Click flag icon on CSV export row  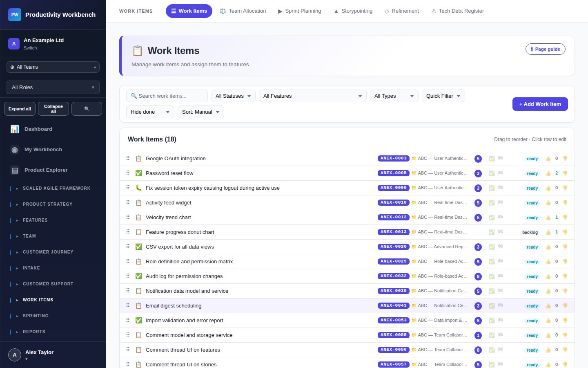[501, 247]
